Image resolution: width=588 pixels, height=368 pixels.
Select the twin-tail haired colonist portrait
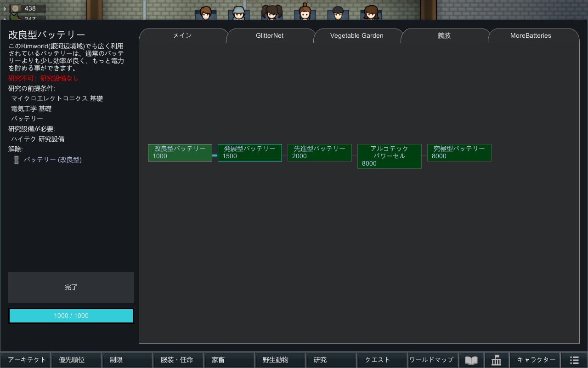[x=271, y=13]
